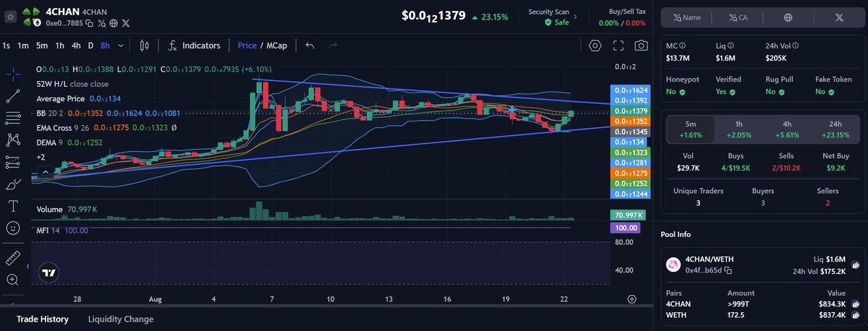Expand the timeframe dropdown chevron
The width and height of the screenshot is (868, 331).
pyautogui.click(x=121, y=46)
